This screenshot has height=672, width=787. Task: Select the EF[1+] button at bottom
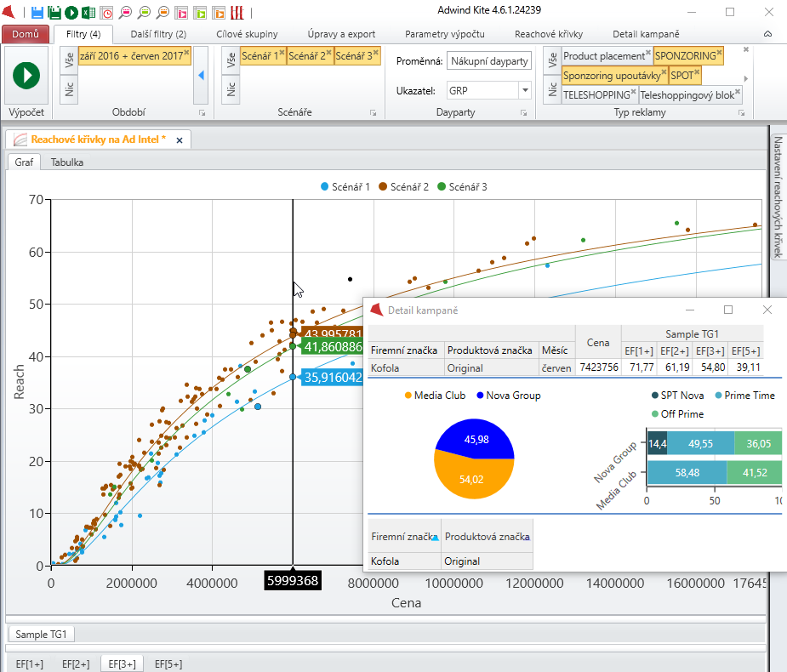[x=29, y=663]
